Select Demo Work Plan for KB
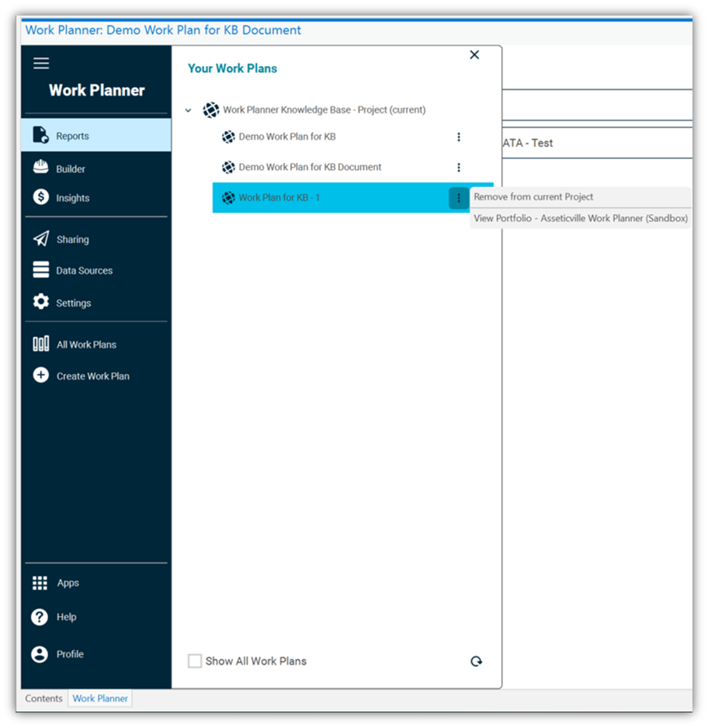The image size is (708, 728). 287,137
